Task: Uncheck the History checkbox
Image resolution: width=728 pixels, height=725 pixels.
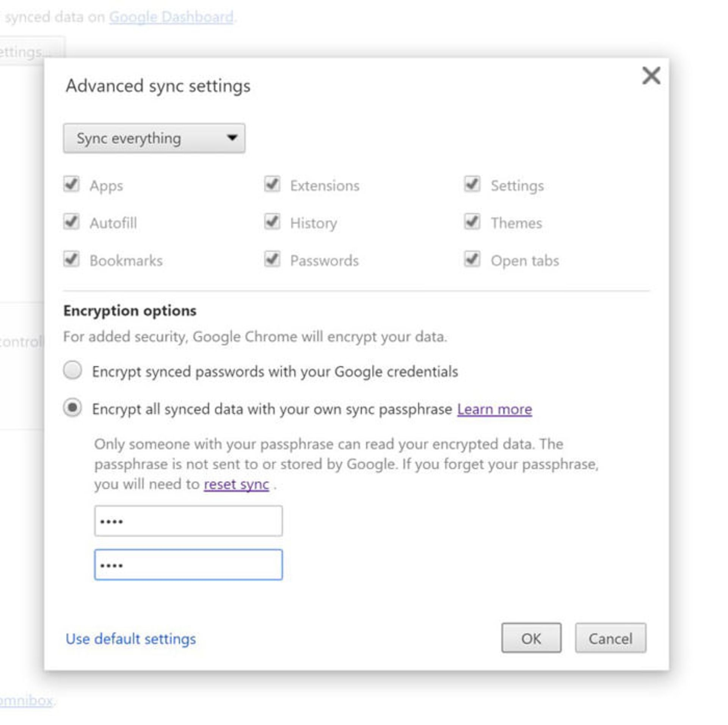Action: (x=272, y=222)
